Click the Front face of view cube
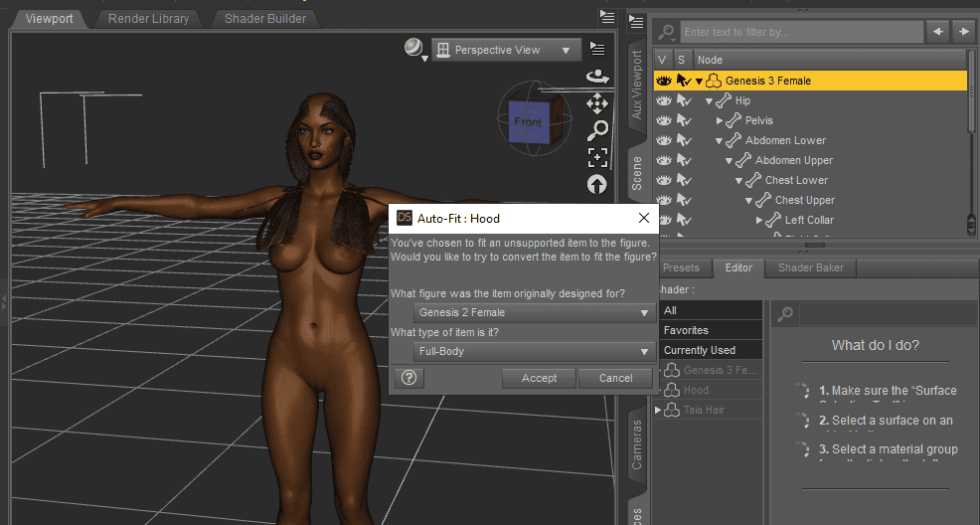 [x=528, y=122]
